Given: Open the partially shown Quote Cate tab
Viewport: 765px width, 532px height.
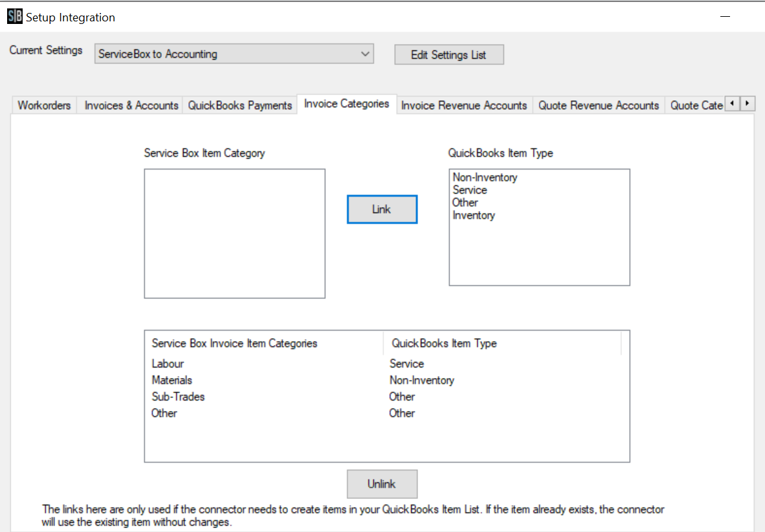Looking at the screenshot, I should point(696,105).
